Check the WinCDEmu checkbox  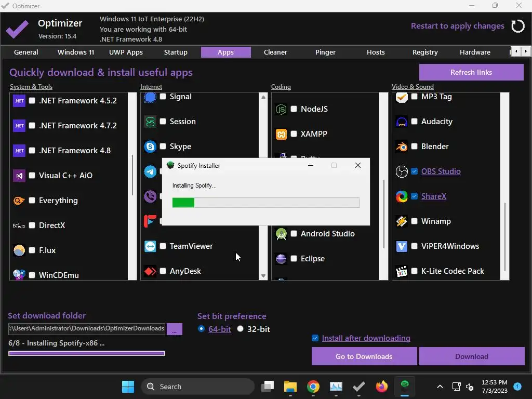pos(32,275)
